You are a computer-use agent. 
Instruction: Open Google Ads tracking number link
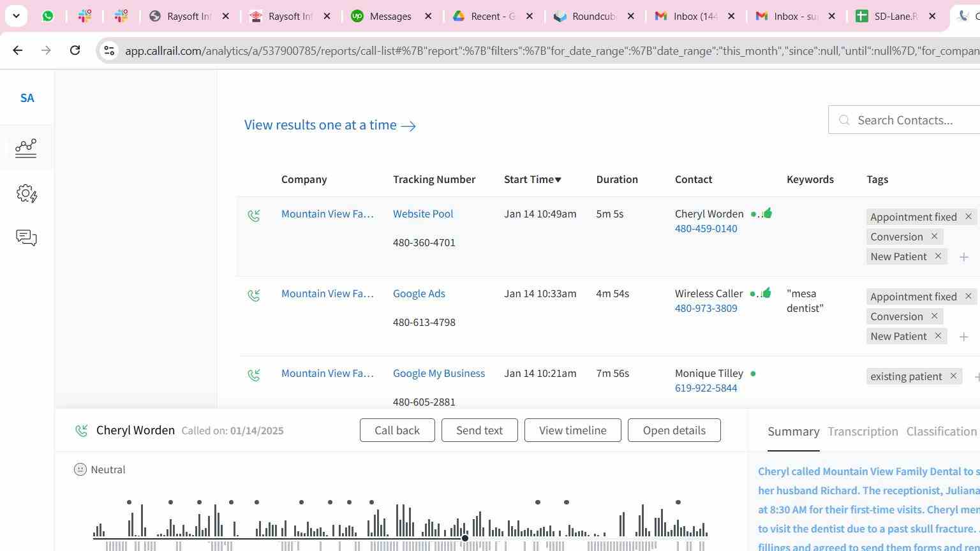(x=419, y=293)
